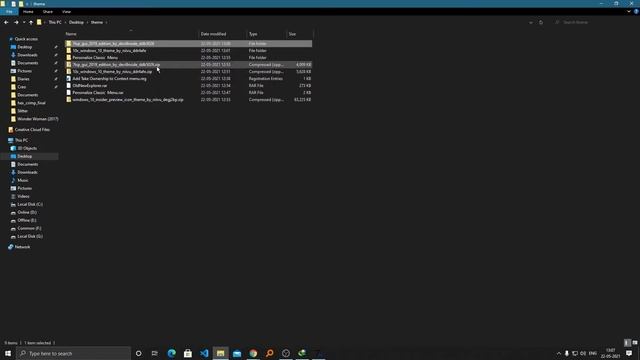Sort files by the Type column
Image resolution: width=640 pixels, height=360 pixels.
[267, 34]
